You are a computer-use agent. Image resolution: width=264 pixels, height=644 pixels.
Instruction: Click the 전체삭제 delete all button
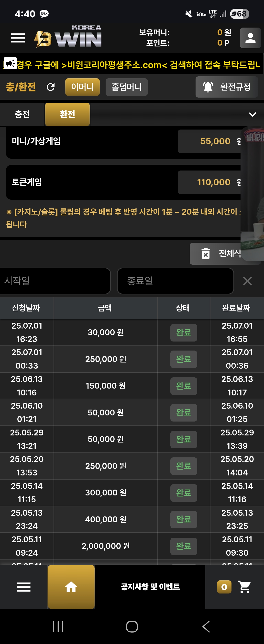pyautogui.click(x=220, y=254)
